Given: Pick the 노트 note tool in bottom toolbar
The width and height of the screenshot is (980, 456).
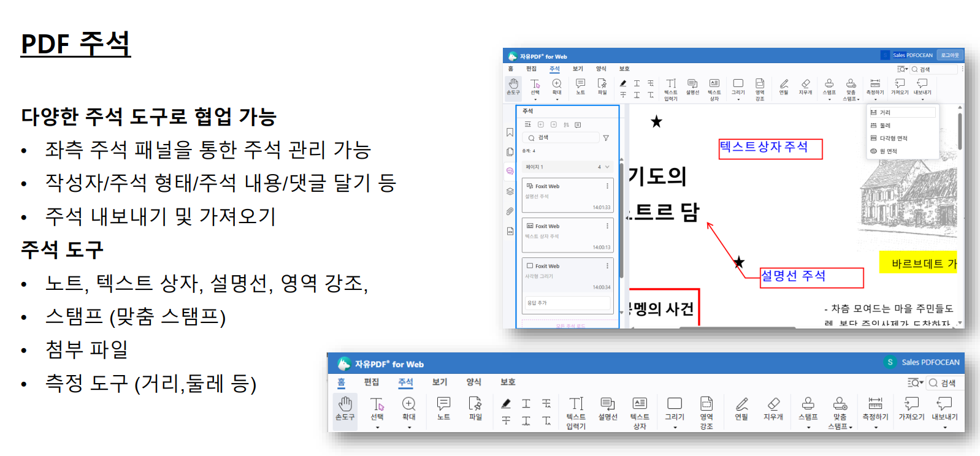Looking at the screenshot, I should pyautogui.click(x=443, y=409).
